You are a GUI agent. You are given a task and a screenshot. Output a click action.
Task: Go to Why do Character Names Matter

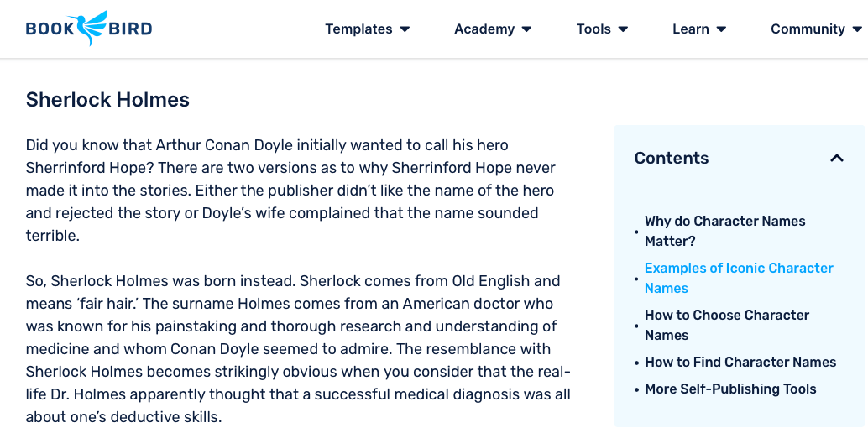click(x=724, y=231)
